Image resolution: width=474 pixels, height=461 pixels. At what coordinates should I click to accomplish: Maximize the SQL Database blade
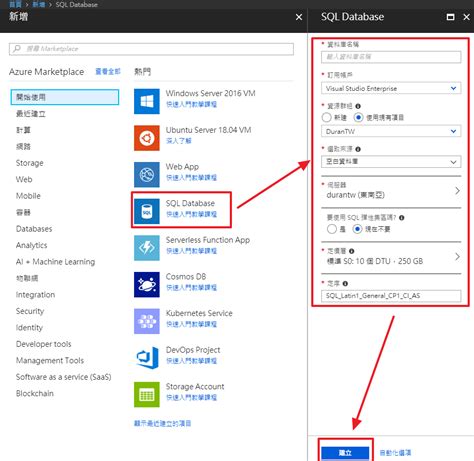click(x=450, y=17)
